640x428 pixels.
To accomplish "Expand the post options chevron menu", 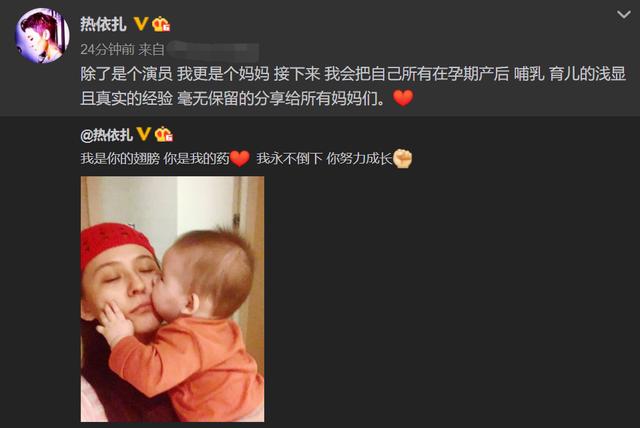I will 624,15.
